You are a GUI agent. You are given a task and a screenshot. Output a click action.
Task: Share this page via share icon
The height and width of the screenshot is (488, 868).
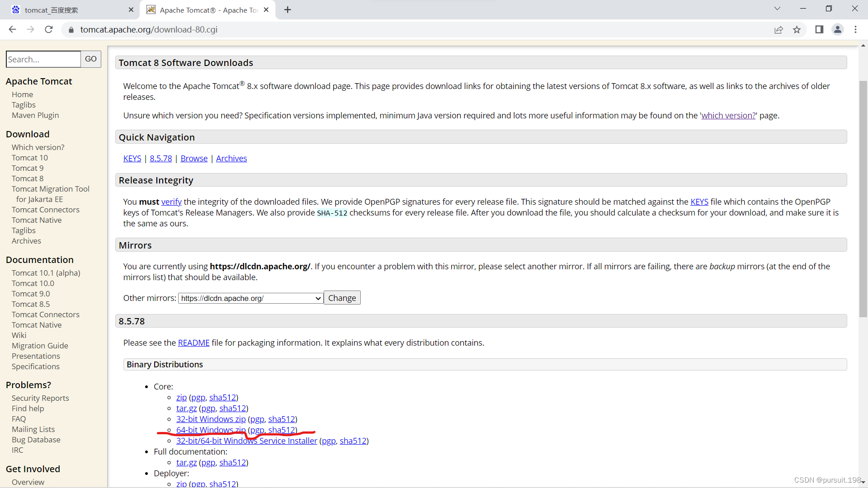coord(778,30)
